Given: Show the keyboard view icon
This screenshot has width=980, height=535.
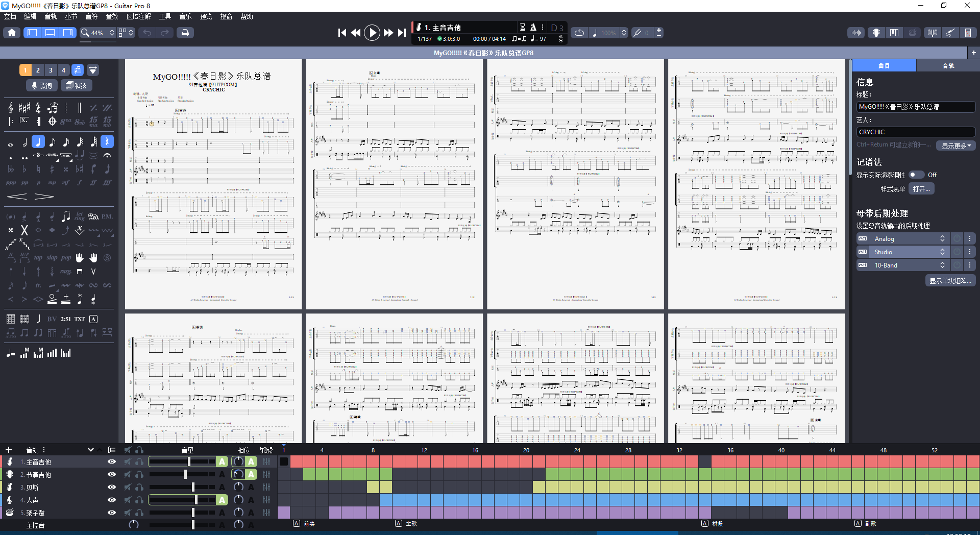Looking at the screenshot, I should tap(894, 33).
